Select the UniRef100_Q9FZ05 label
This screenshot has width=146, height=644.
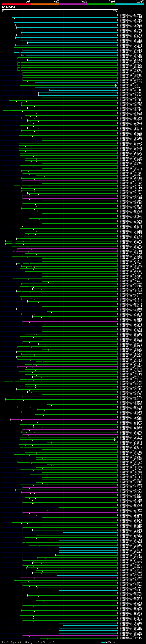(x=131, y=249)
